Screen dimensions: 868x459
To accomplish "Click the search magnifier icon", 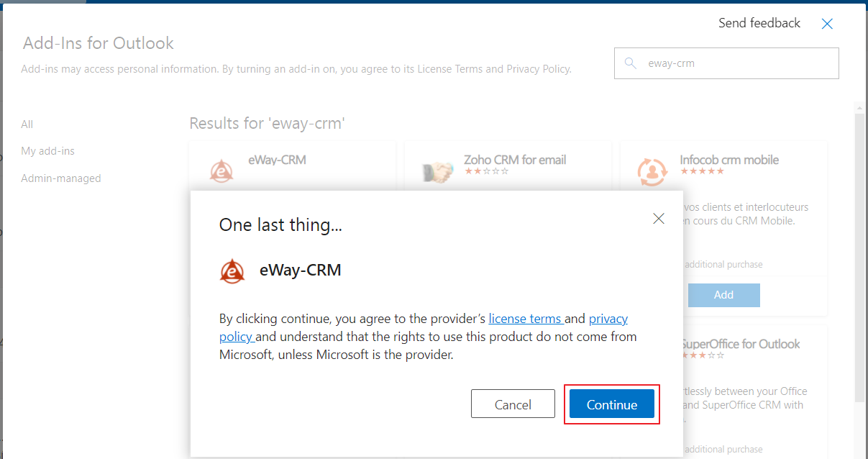I will [631, 63].
